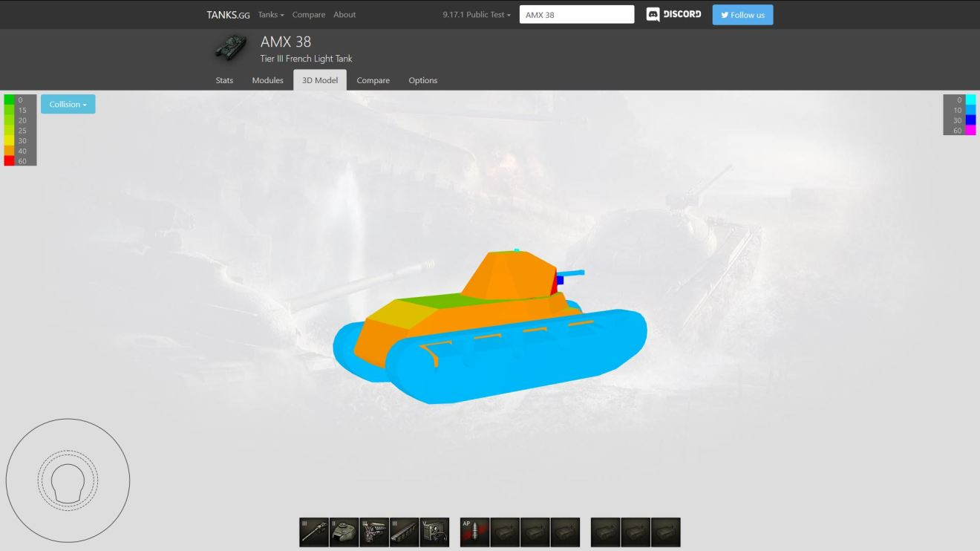Viewport: 980px width, 551px height.
Task: Click the Follow us Twitter button
Action: 742,15
